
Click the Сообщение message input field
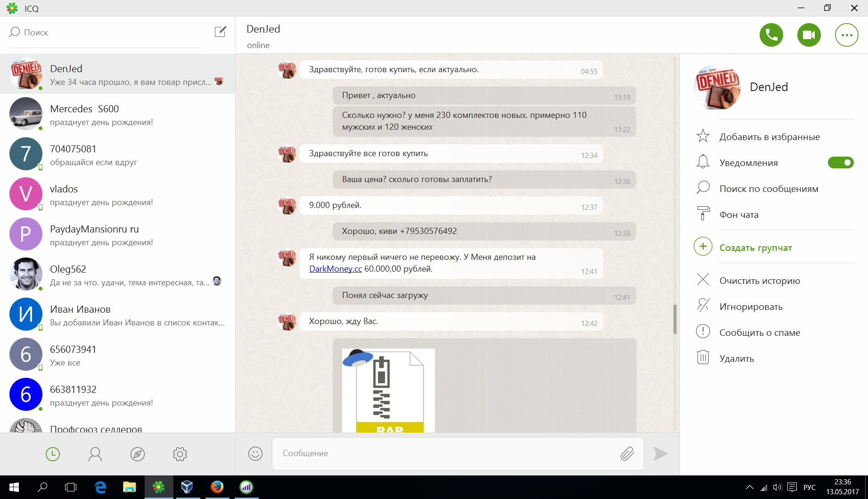tap(458, 453)
